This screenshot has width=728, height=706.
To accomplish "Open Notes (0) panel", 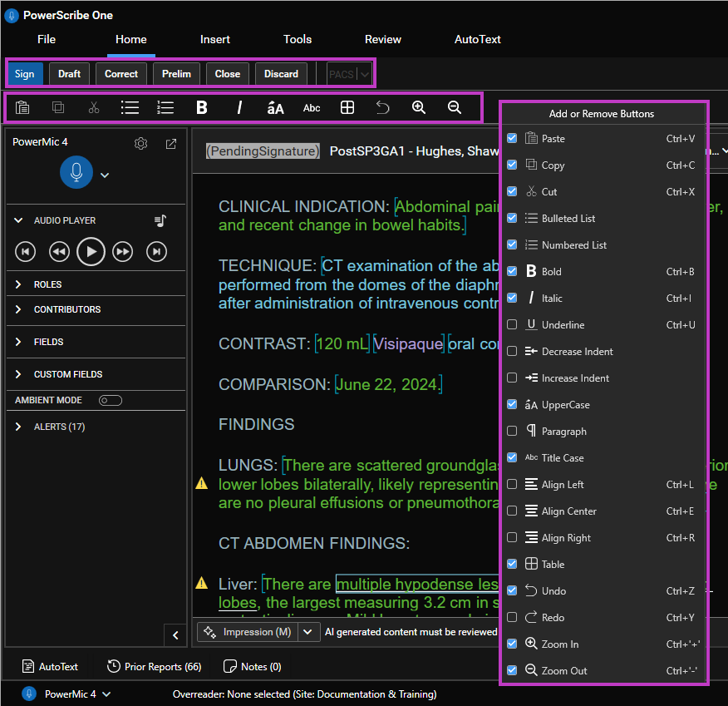I will pyautogui.click(x=253, y=667).
